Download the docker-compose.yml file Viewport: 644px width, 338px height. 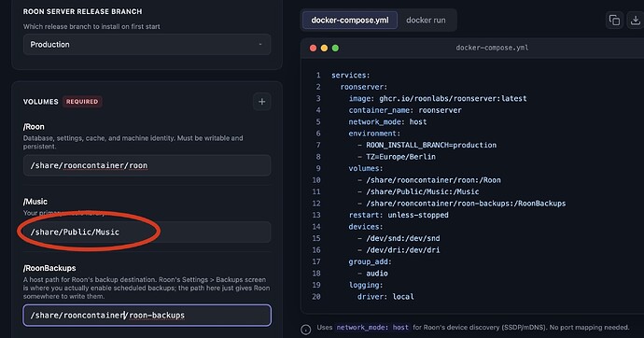[636, 21]
